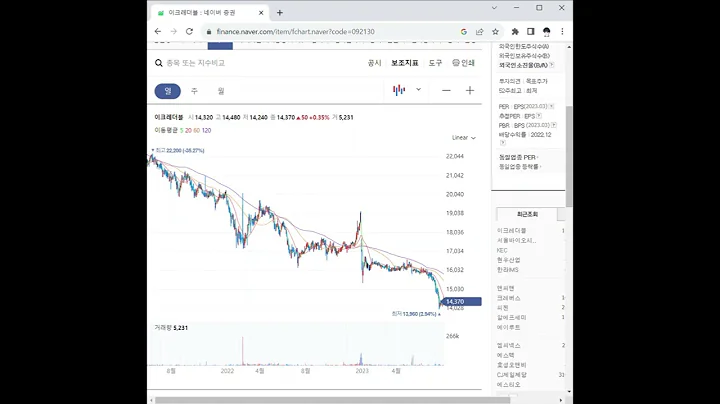Expand the chart type dropdown arrow
The image size is (720, 404).
(x=418, y=90)
